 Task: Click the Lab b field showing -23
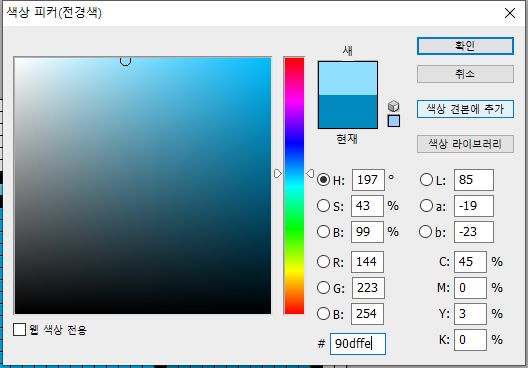[474, 232]
